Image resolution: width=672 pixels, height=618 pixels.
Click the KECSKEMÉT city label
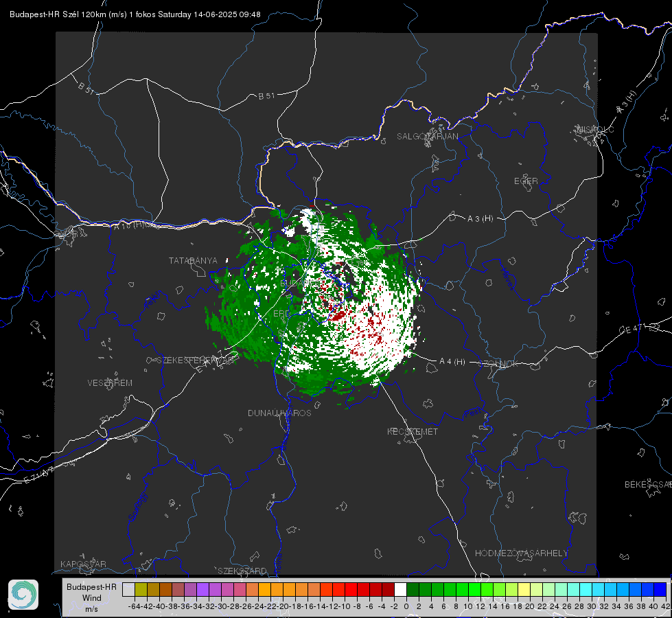pyautogui.click(x=413, y=431)
